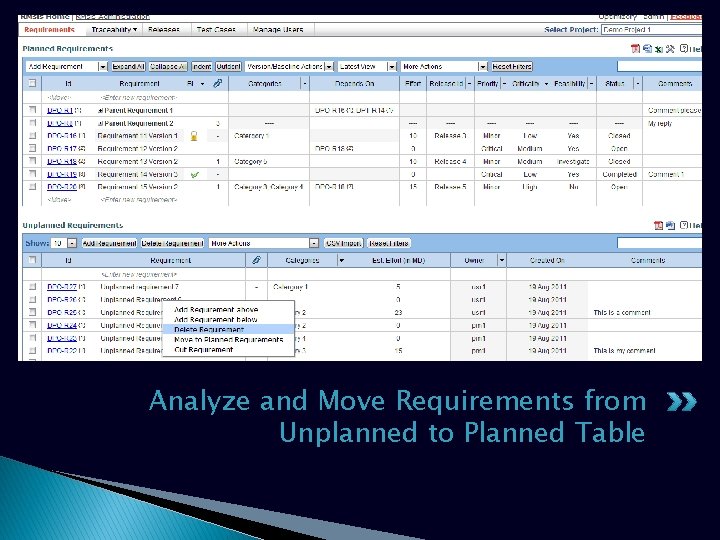Image resolution: width=720 pixels, height=540 pixels.
Task: Click Enter new requirement row in Unplanned table
Action: (x=139, y=274)
